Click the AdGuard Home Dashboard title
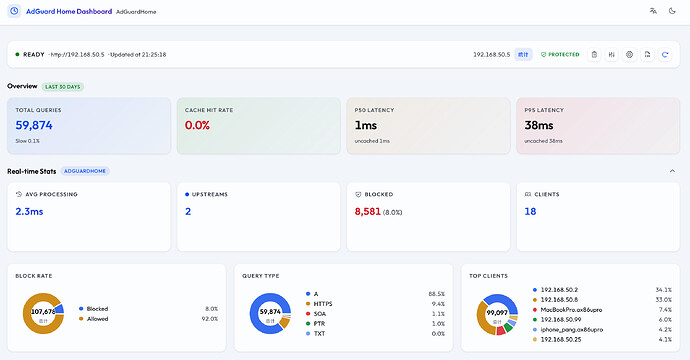 69,11
